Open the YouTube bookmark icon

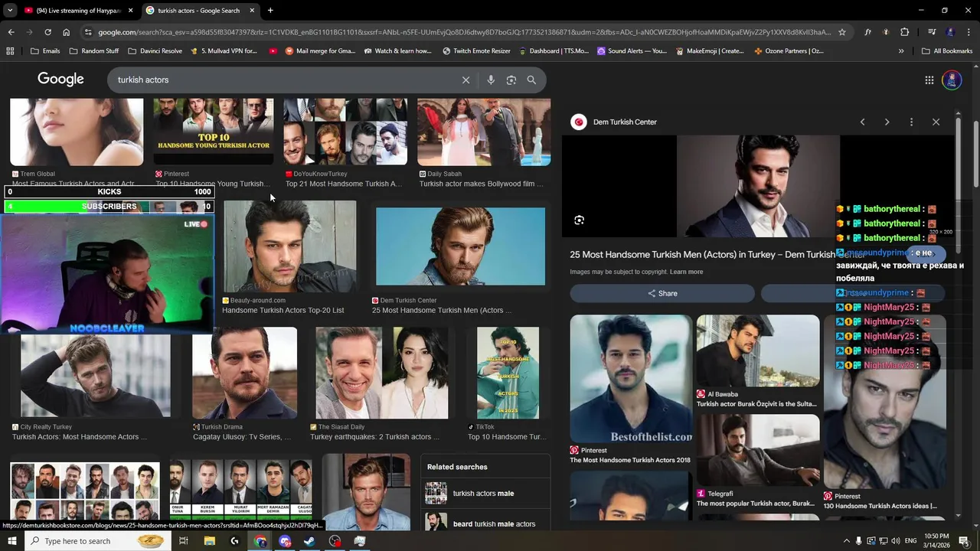(273, 51)
